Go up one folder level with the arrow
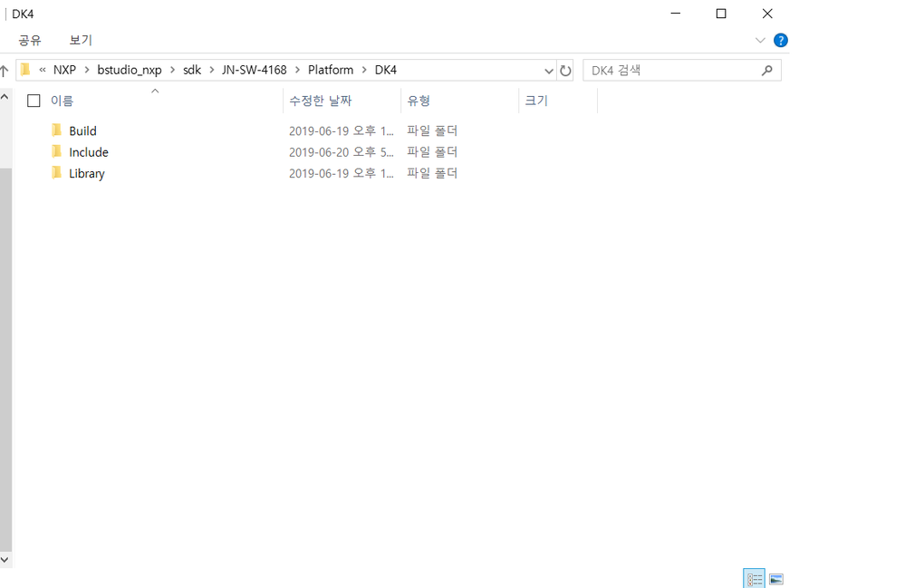 point(5,71)
